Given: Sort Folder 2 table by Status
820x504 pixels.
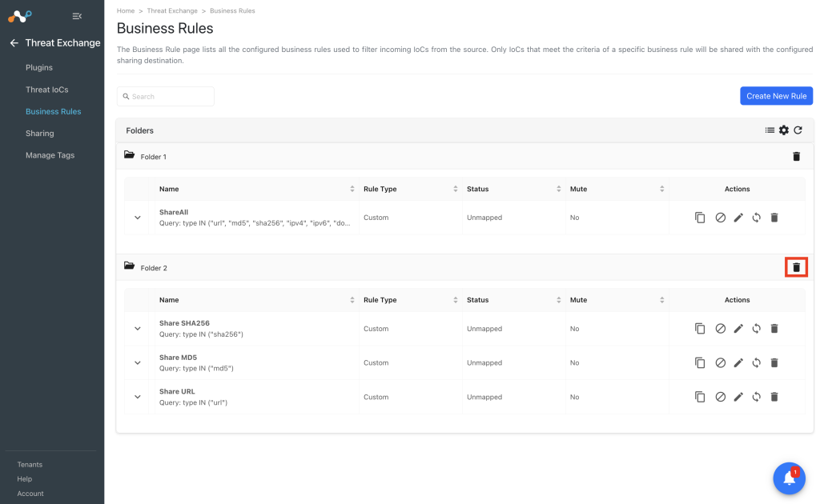Looking at the screenshot, I should [x=558, y=300].
